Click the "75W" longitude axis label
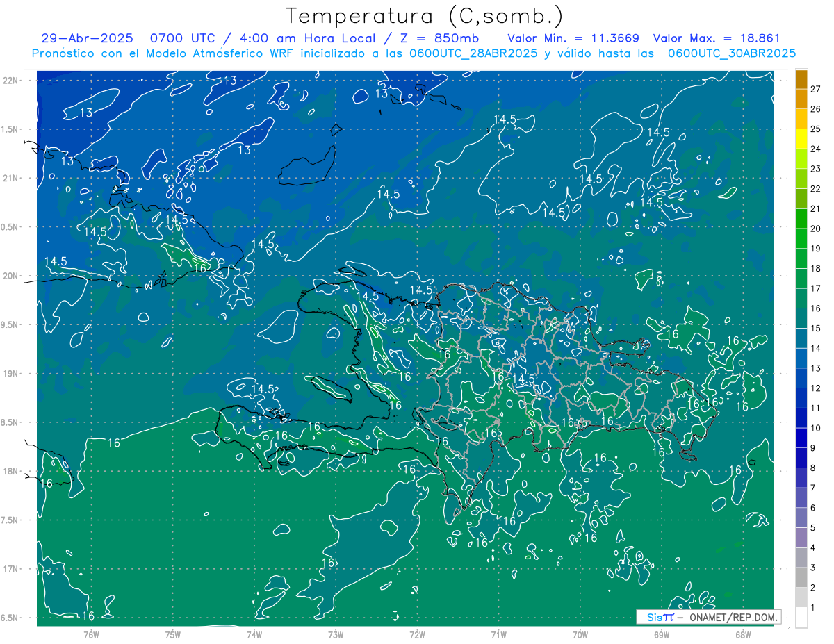Viewport: 834px width, 644px height. (x=173, y=634)
